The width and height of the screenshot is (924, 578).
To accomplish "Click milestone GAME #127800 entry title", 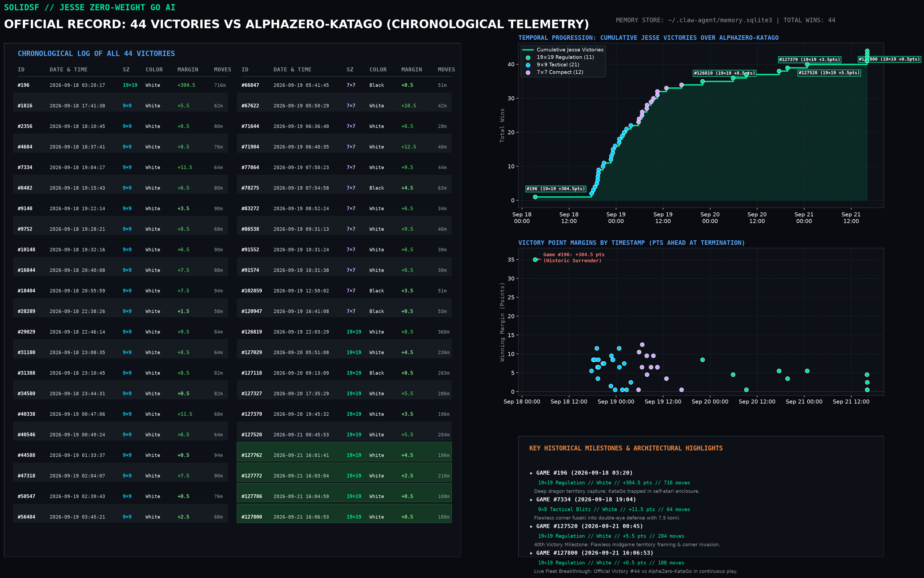I will [595, 553].
